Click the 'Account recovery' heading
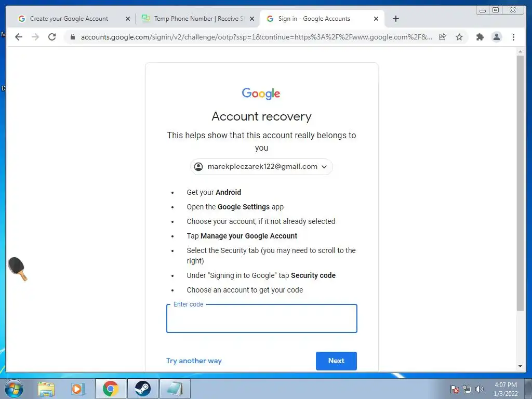 [x=262, y=116]
